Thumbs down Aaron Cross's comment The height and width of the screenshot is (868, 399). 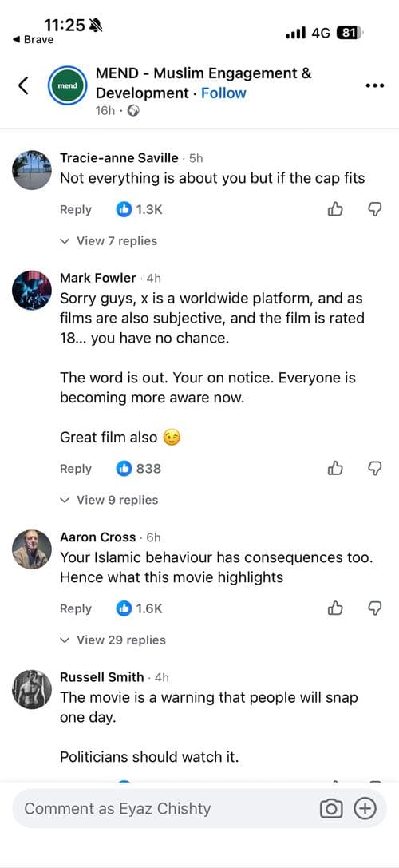(375, 608)
